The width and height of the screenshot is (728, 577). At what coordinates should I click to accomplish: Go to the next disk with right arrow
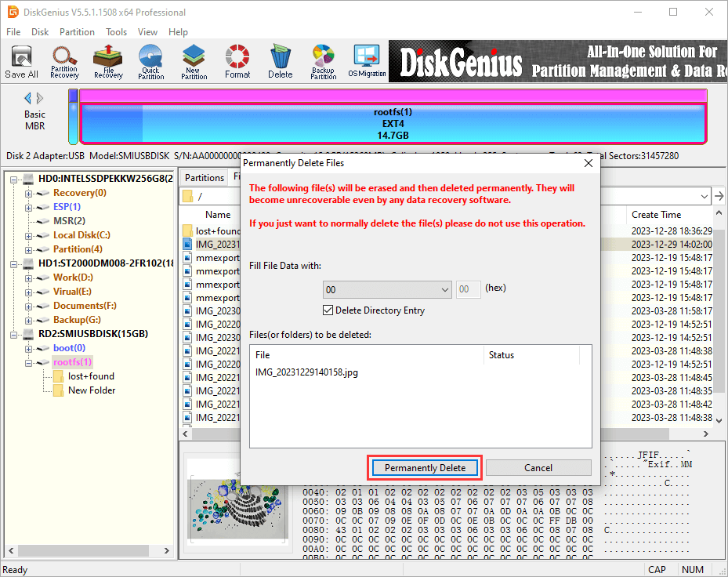click(40, 98)
